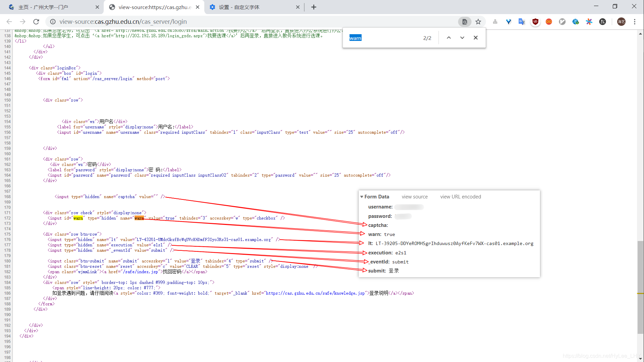View site information icon in address bar
This screenshot has width=644, height=362.
(x=53, y=22)
